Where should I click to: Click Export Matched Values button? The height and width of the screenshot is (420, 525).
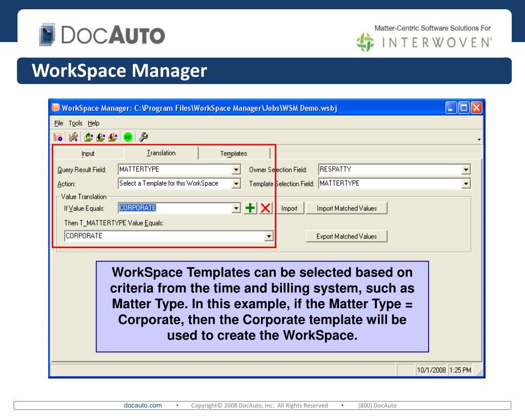[347, 236]
